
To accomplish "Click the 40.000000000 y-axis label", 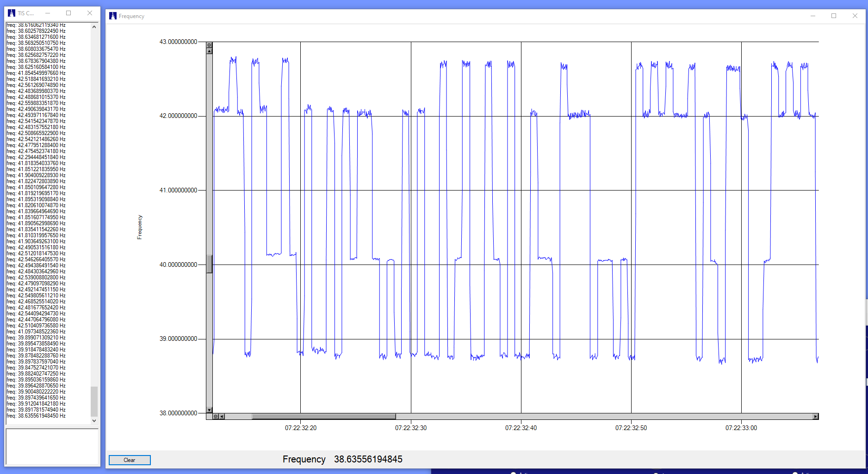I will pos(179,265).
